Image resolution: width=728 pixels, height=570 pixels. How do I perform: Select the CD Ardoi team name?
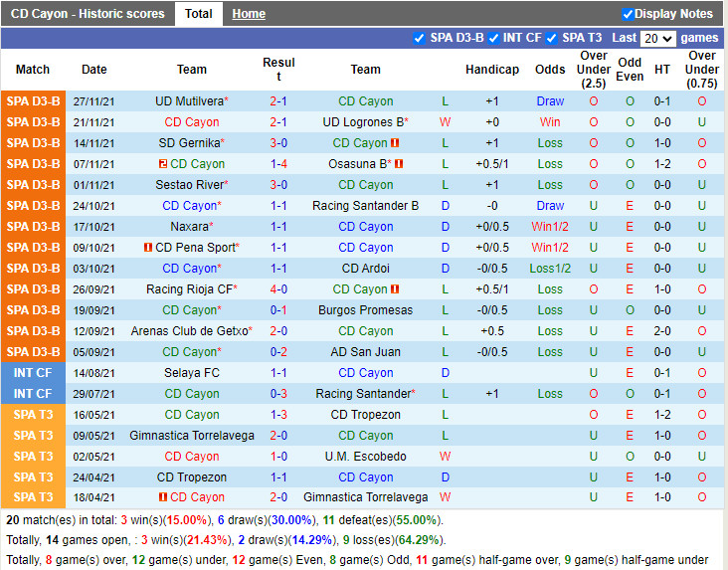[365, 269]
